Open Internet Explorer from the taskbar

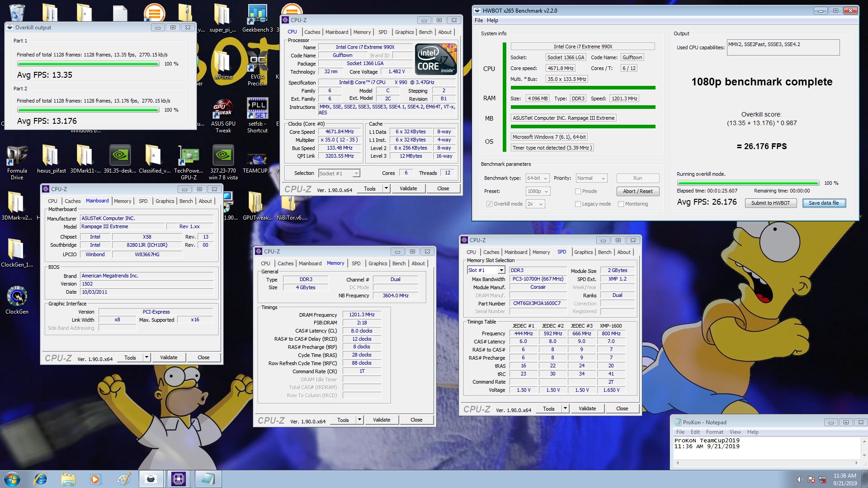click(41, 479)
